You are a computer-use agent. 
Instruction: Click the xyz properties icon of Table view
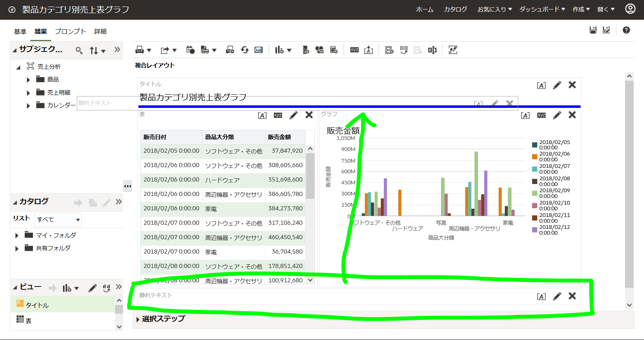[x=278, y=115]
